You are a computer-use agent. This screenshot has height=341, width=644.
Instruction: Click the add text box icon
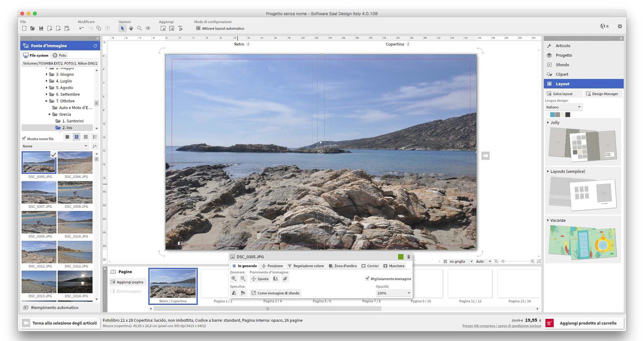(x=180, y=28)
